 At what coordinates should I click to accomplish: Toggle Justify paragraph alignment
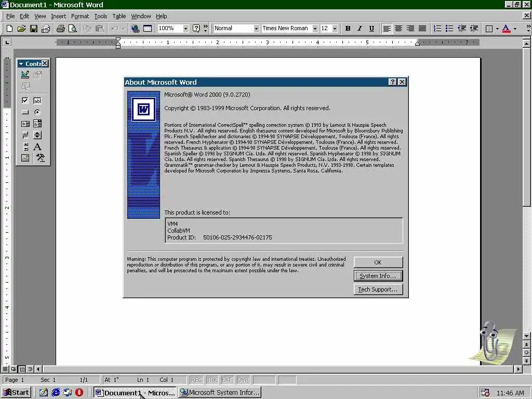(x=422, y=29)
